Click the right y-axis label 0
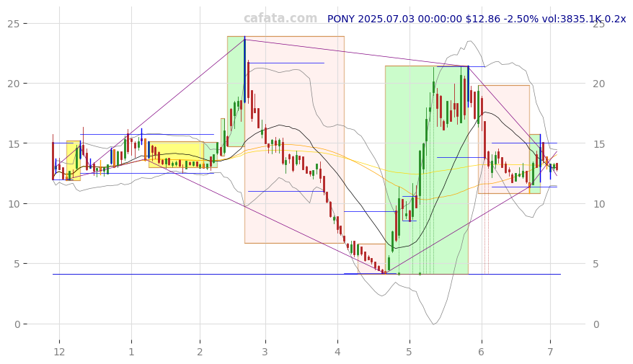Viewport: 633px width, 364px height. click(x=596, y=324)
